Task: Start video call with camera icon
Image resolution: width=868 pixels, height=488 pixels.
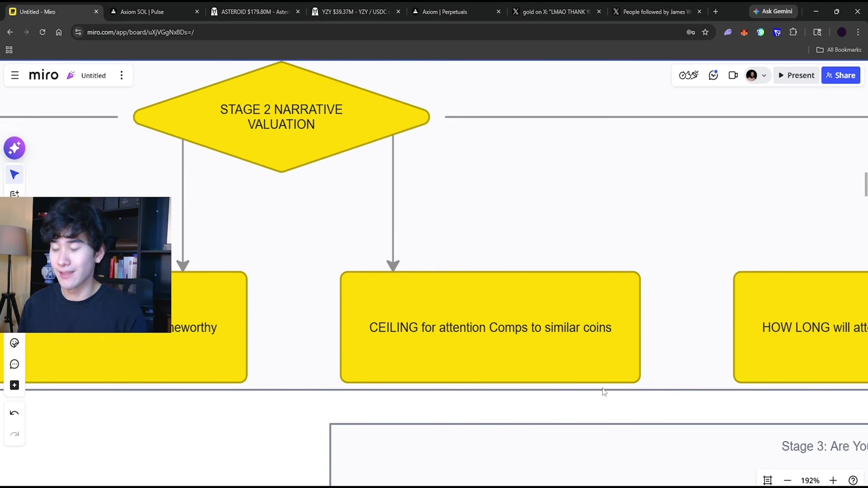Action: (733, 75)
